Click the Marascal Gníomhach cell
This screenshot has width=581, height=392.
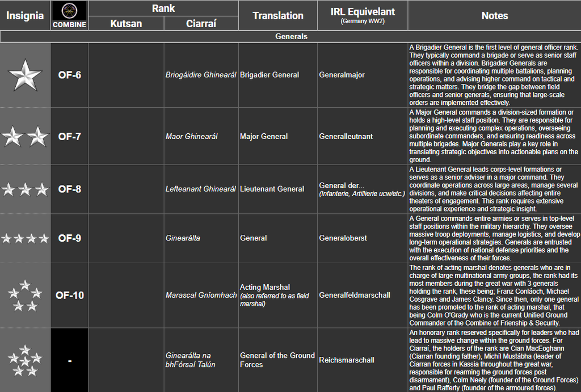tap(201, 296)
